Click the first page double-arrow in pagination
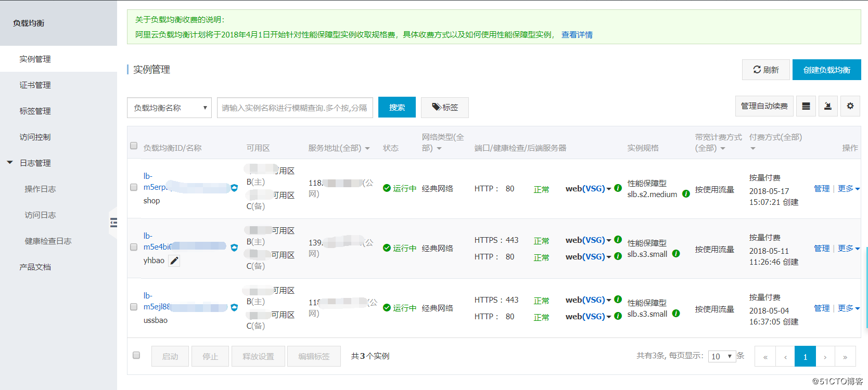 point(765,356)
